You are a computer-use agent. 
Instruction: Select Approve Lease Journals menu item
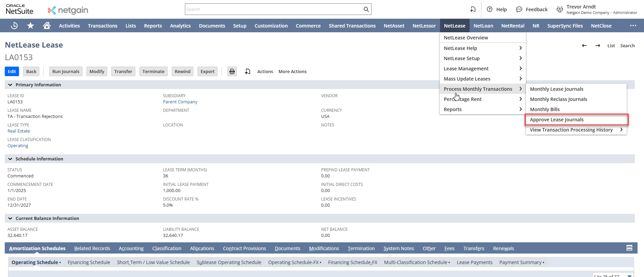coord(576,120)
